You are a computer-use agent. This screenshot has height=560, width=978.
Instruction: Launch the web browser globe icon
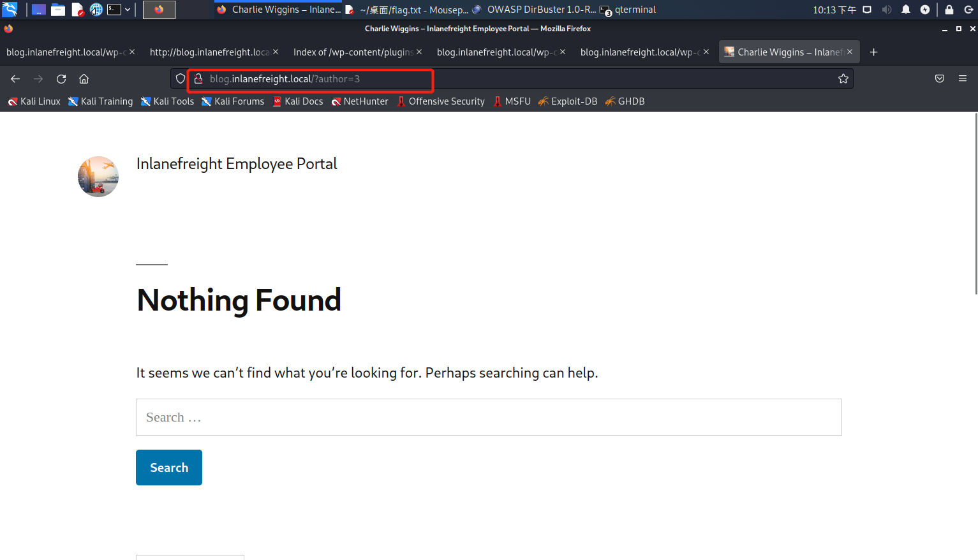96,10
